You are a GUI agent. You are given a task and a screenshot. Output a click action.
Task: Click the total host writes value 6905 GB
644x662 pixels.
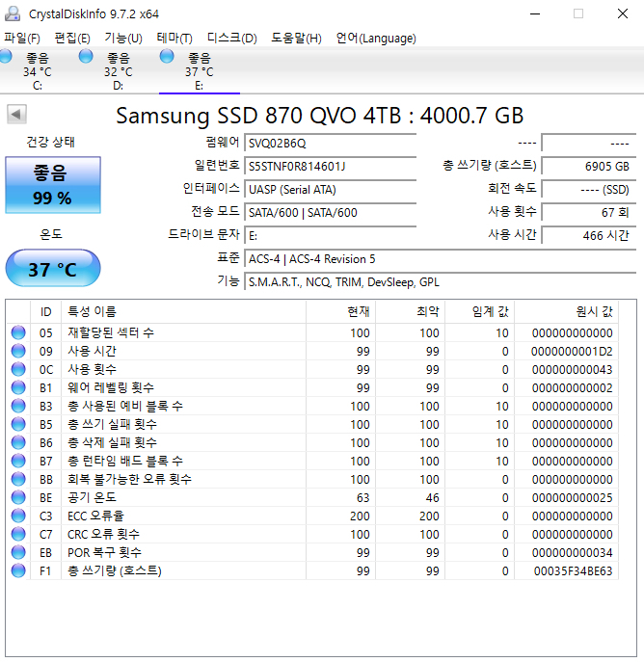[589, 167]
